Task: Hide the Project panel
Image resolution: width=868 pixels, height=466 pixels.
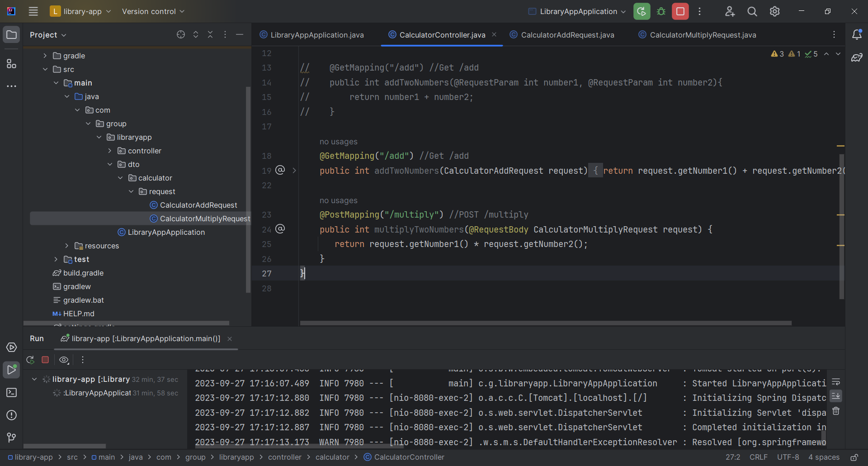Action: click(x=240, y=34)
